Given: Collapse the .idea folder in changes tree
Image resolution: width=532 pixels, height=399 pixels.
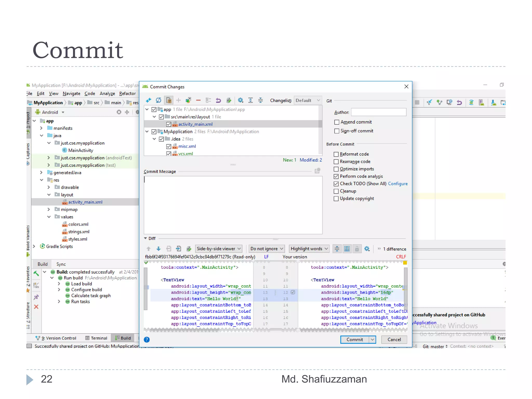Looking at the screenshot, I should 154,139.
